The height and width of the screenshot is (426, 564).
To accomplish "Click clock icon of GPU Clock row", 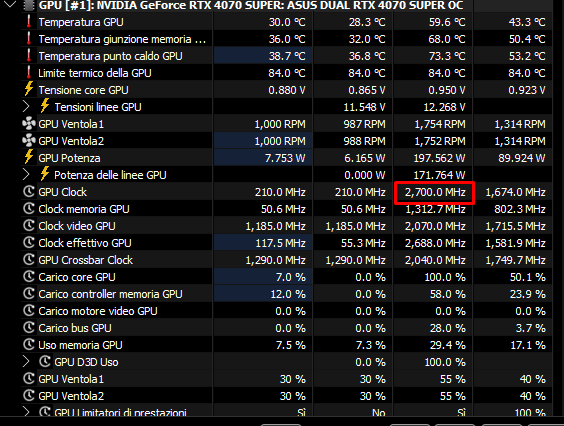I will click(29, 191).
